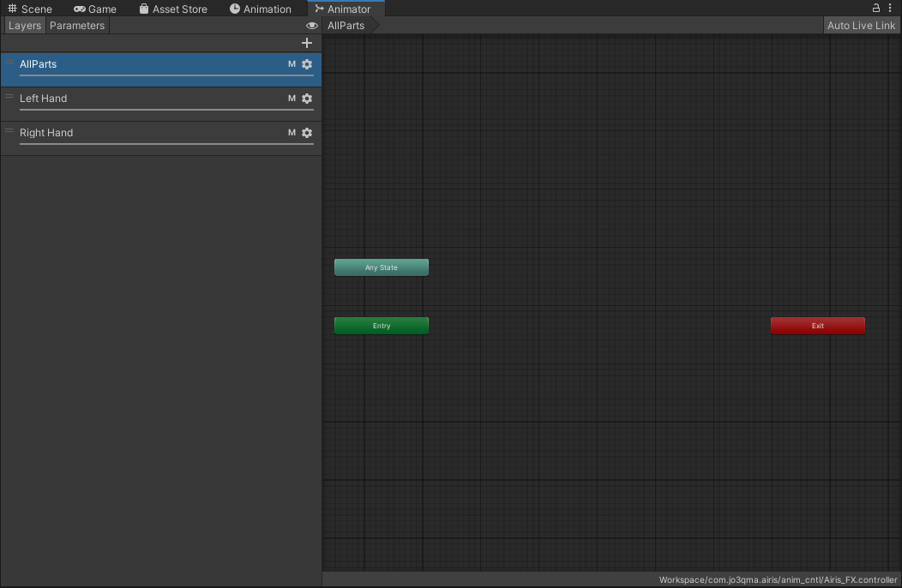This screenshot has height=588, width=902.
Task: Switch to the Parameters tab
Action: point(76,25)
